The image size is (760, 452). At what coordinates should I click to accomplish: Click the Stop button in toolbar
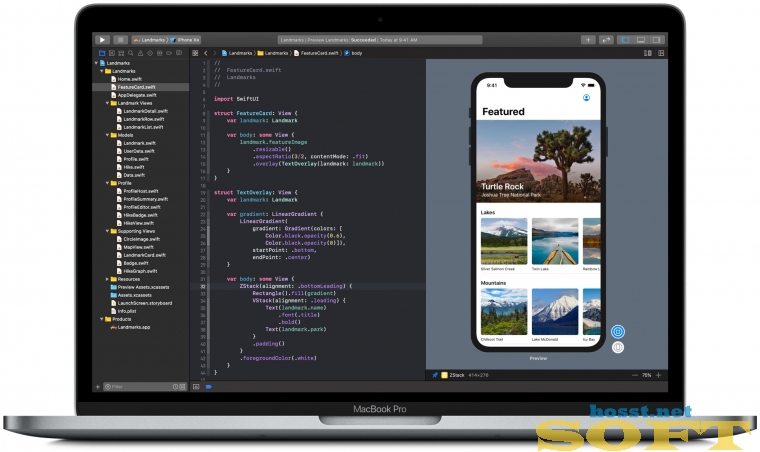[120, 40]
